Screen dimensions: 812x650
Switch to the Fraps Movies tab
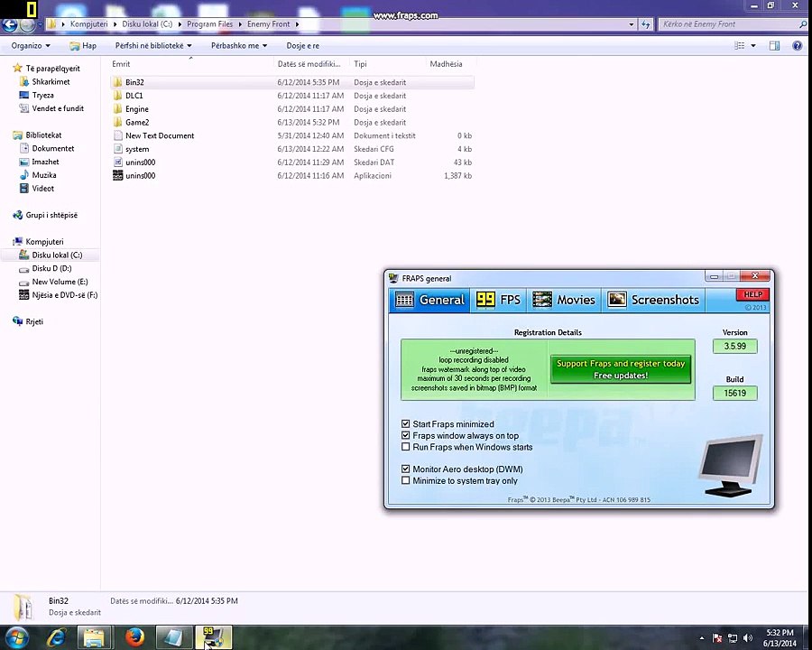point(564,300)
